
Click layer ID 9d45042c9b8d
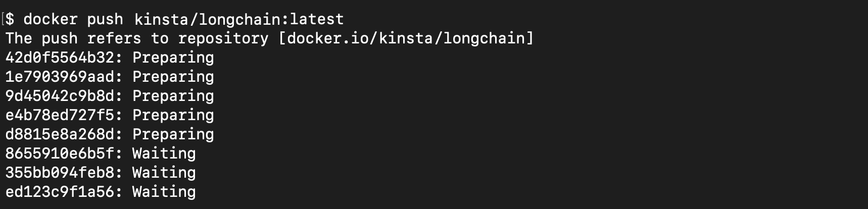(x=60, y=96)
